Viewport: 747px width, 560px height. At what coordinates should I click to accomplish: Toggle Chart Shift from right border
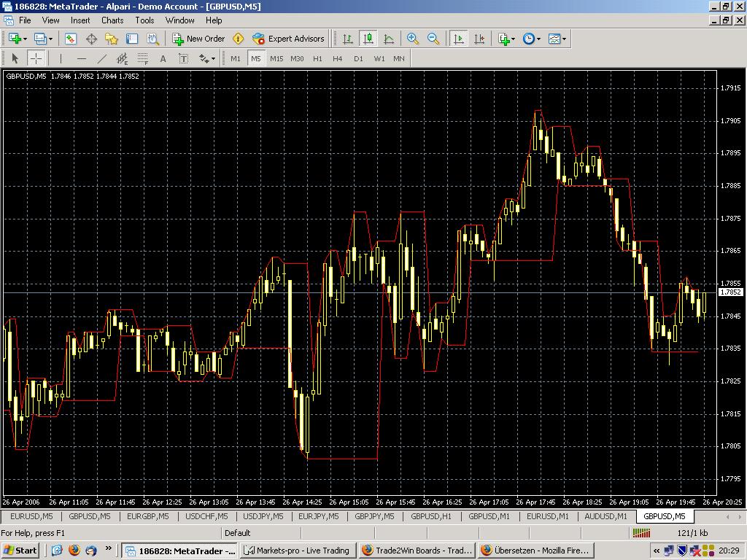479,39
